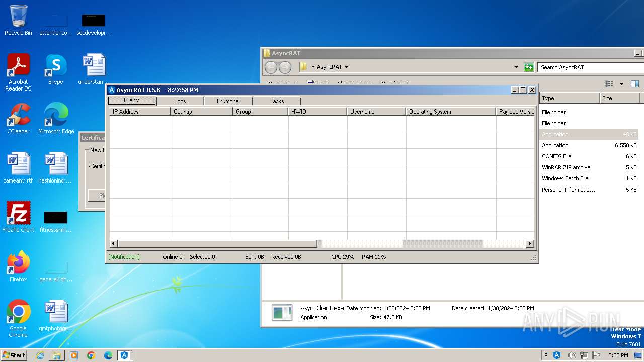Select the 6,550 KB Application row
644x362 pixels.
(x=589, y=145)
